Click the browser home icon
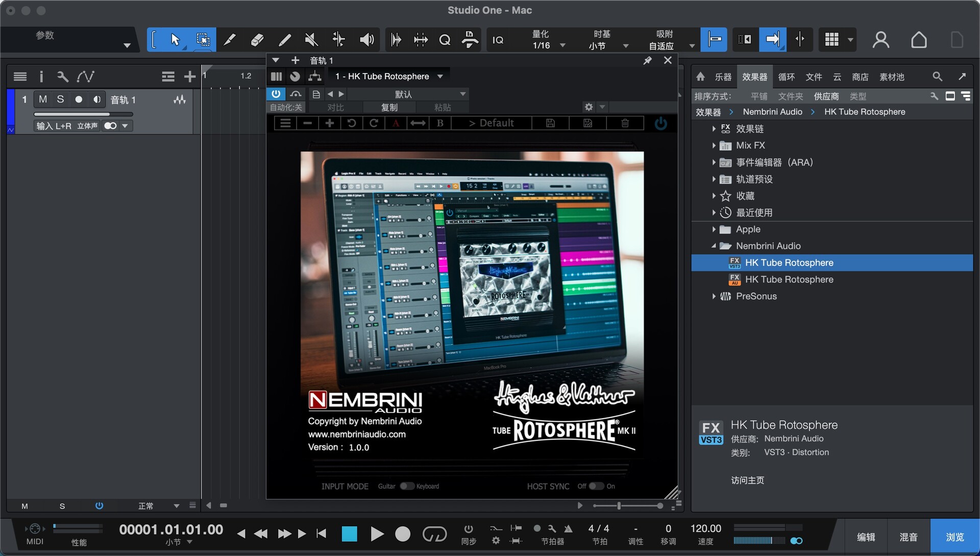 pos(700,77)
